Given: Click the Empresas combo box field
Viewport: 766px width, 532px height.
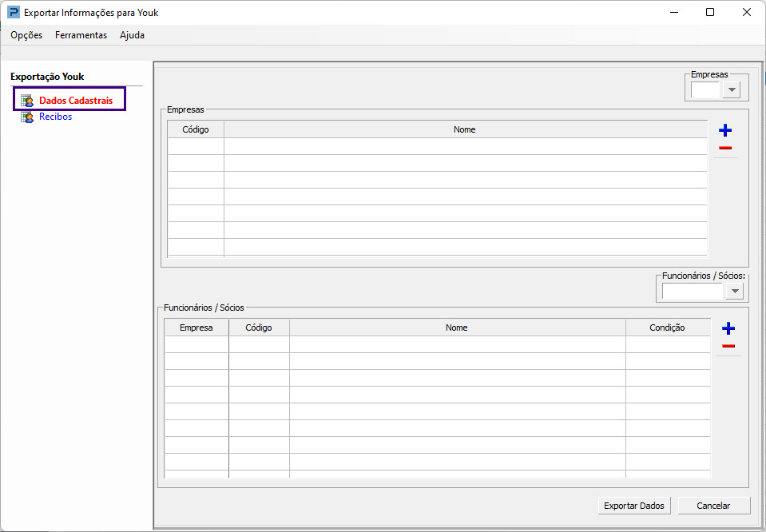Looking at the screenshot, I should 705,90.
